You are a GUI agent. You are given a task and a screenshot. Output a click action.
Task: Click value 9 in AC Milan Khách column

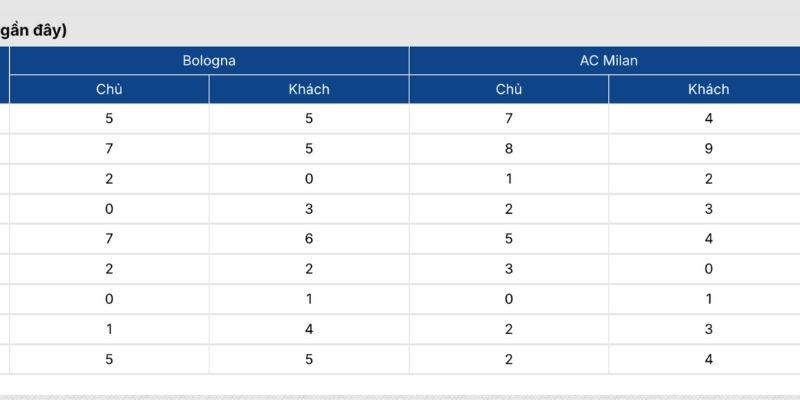tap(708, 149)
